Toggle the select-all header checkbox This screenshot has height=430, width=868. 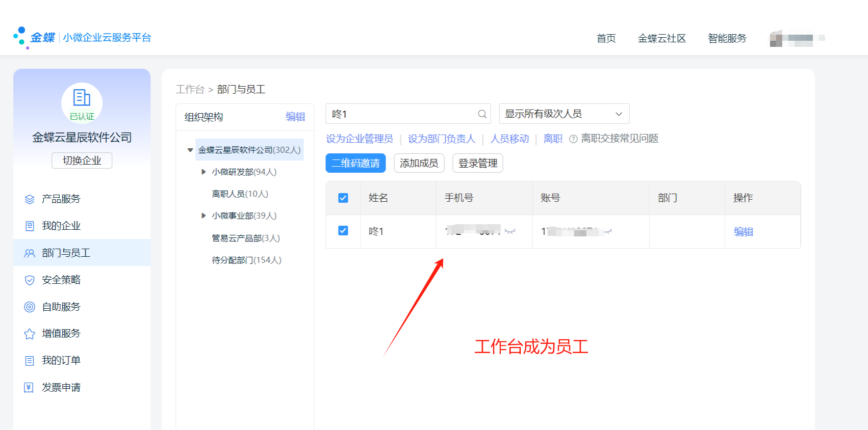[343, 198]
